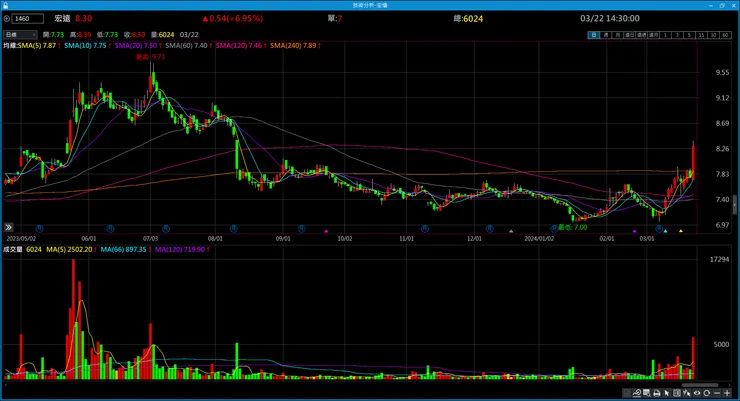Click the horizontal scrollbar above bottom toolbar

tap(700, 385)
